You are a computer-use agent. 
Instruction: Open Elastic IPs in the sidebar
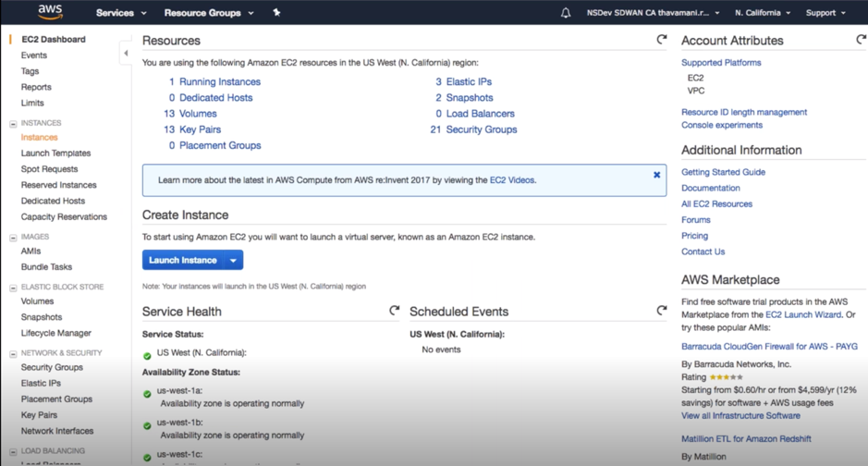pyautogui.click(x=41, y=383)
